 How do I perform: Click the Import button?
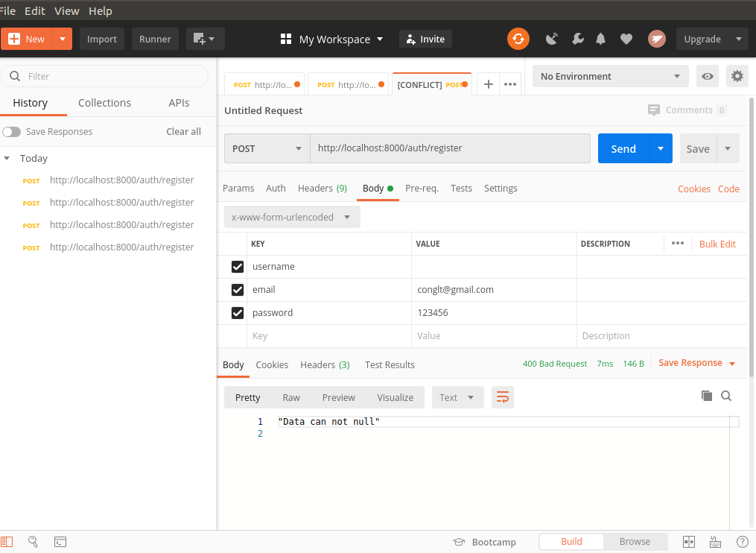(x=102, y=39)
